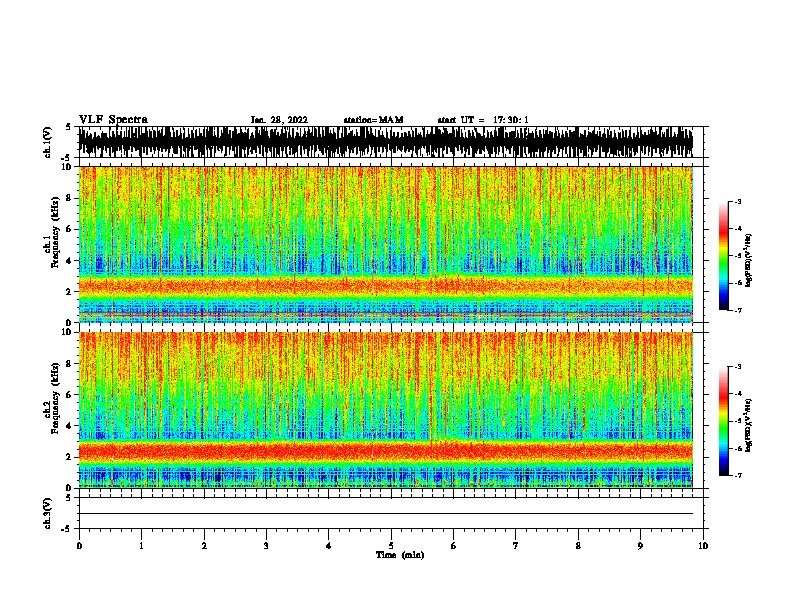Click the "Jan. 28, 2022" date text
Viewport: 792px width, 612px height.
click(x=279, y=120)
